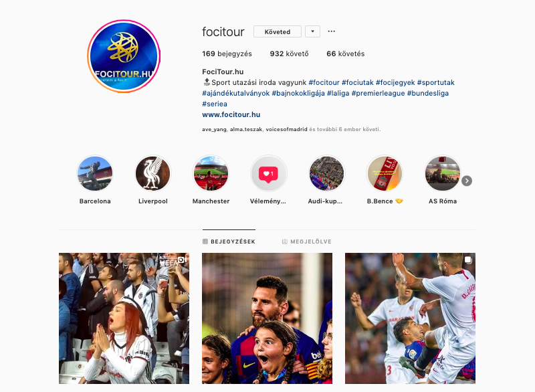Open the www.focitour.hu website link
The image size is (535, 392).
click(x=231, y=114)
